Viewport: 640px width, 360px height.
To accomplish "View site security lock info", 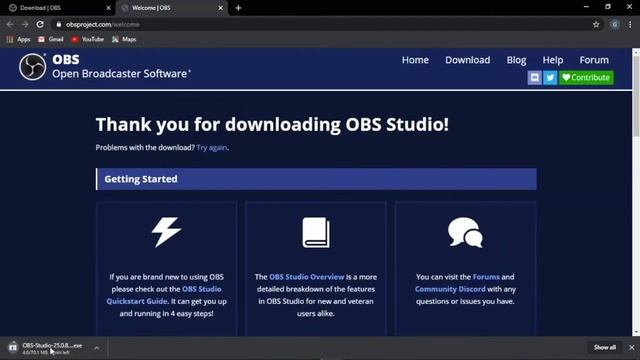I will (59, 24).
